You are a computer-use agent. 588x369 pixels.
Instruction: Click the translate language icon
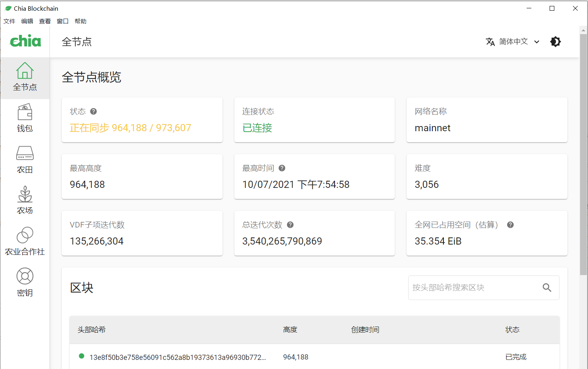point(490,42)
